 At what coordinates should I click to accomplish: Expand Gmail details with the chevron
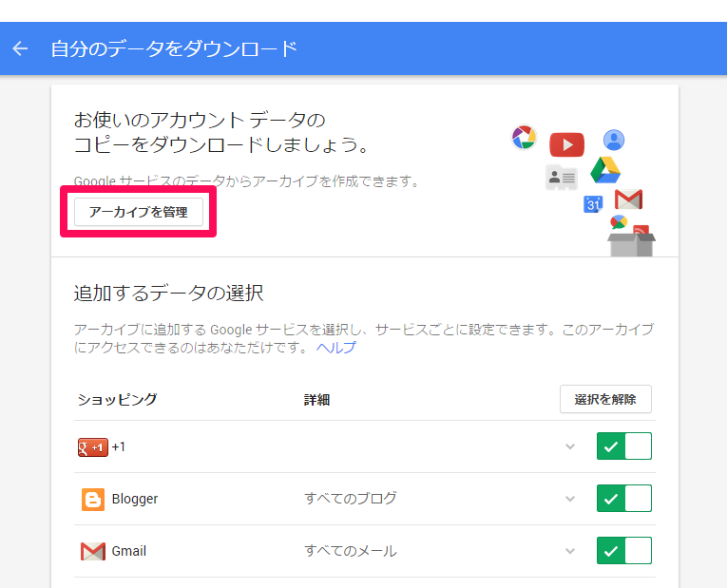pos(570,551)
